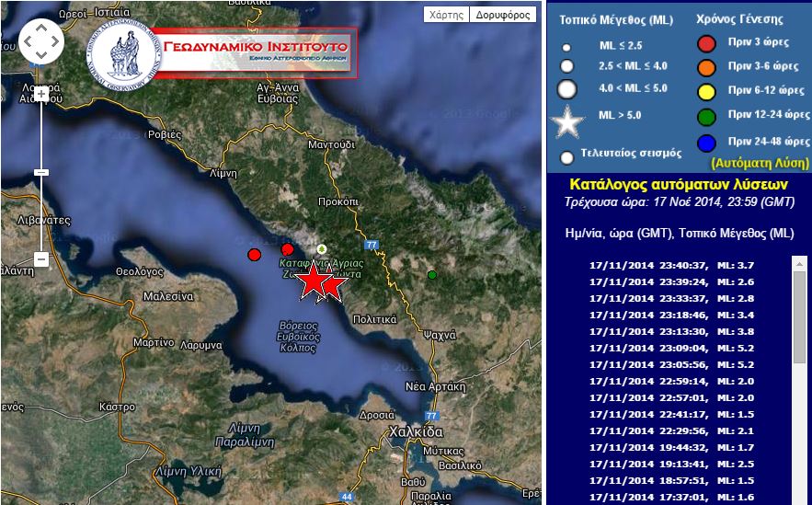Click the large white circle legend icon for 4.0 < ML ≤ 5.0
The width and height of the screenshot is (812, 505).
click(567, 89)
